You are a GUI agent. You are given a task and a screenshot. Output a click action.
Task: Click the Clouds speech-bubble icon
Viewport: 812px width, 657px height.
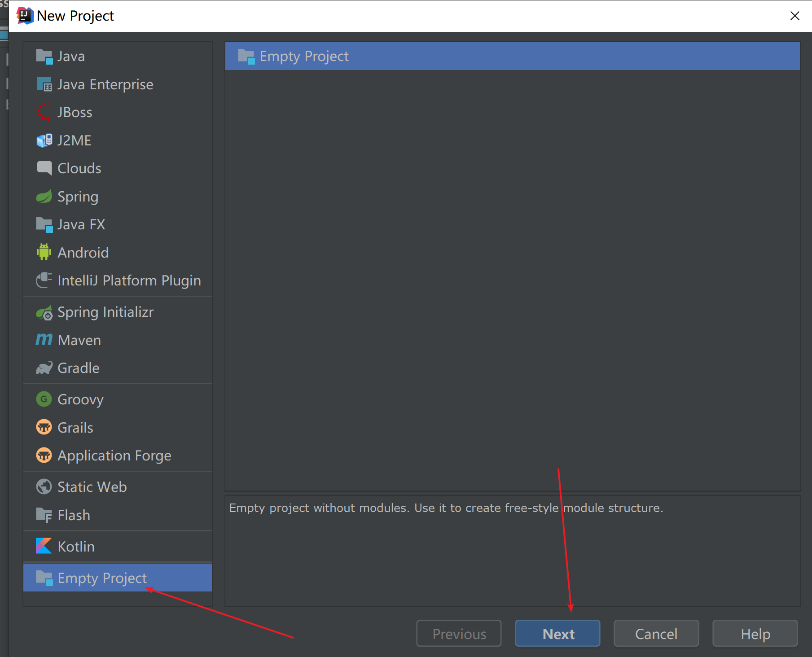pos(44,168)
